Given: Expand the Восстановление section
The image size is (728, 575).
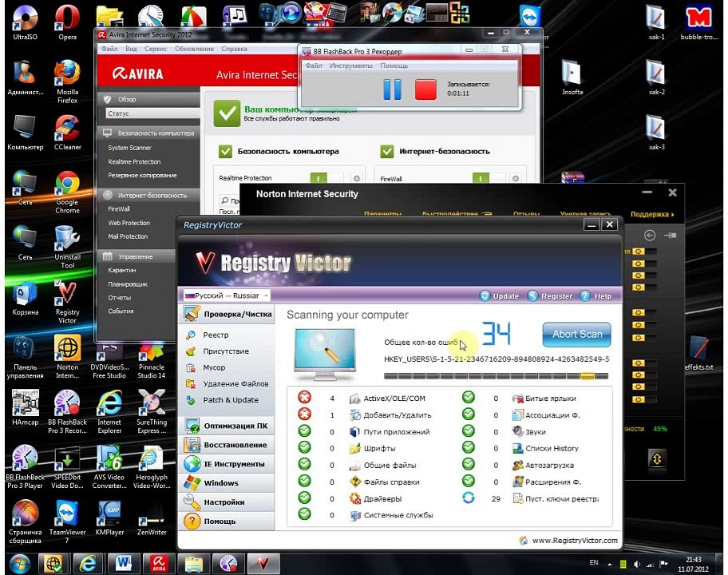Looking at the screenshot, I should (227, 445).
